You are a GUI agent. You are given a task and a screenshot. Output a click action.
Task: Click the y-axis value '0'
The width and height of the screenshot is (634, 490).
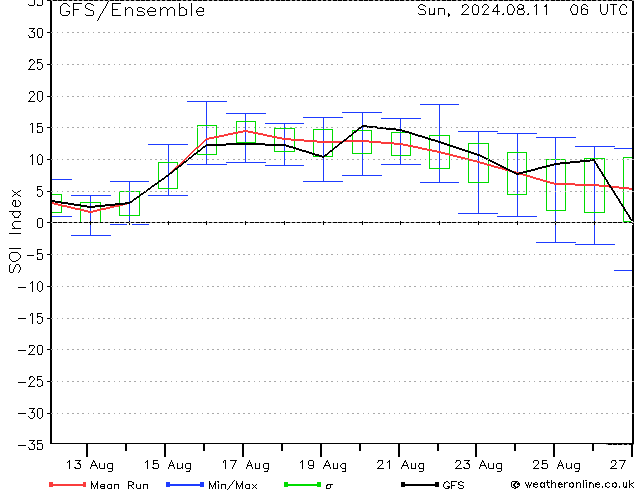(39, 223)
